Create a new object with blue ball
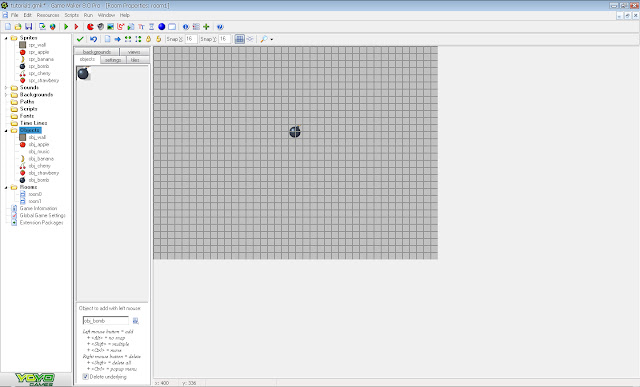 [162, 27]
